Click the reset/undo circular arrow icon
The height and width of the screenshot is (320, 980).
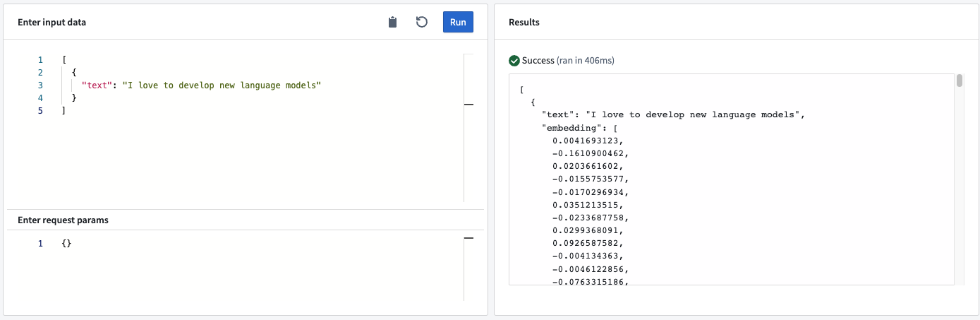pyautogui.click(x=422, y=22)
